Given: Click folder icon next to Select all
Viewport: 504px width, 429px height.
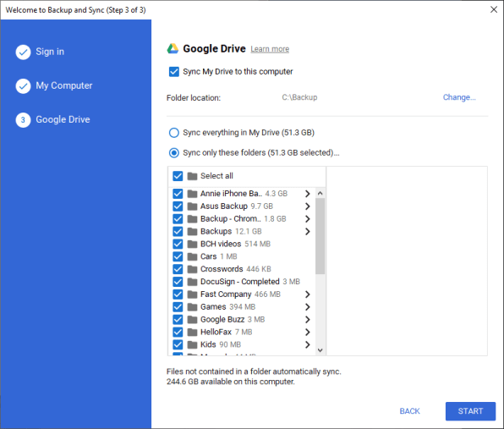Looking at the screenshot, I should pyautogui.click(x=192, y=176).
